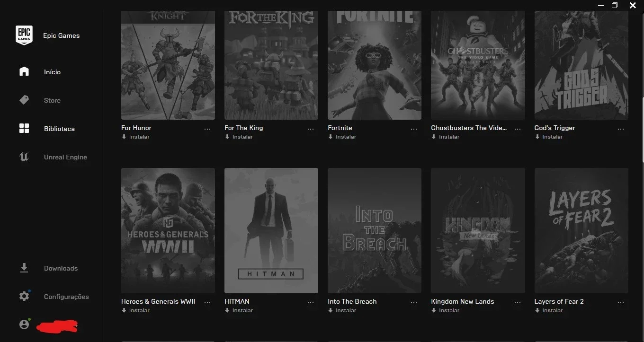Screen dimensions: 644x342
Task: Open the three-dot menu for Ghostbusters
Action: click(x=518, y=129)
